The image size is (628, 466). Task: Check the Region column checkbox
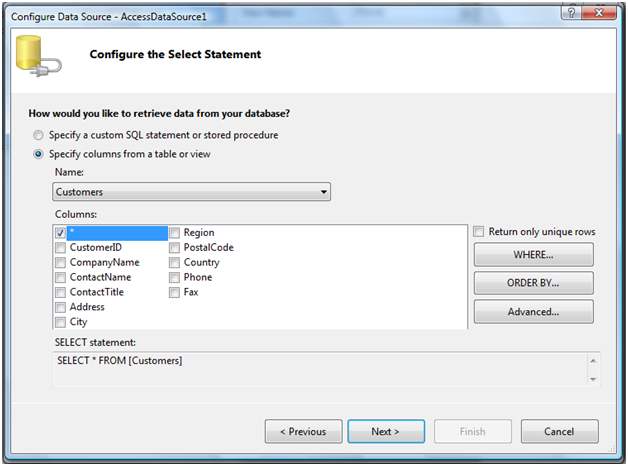[x=174, y=233]
